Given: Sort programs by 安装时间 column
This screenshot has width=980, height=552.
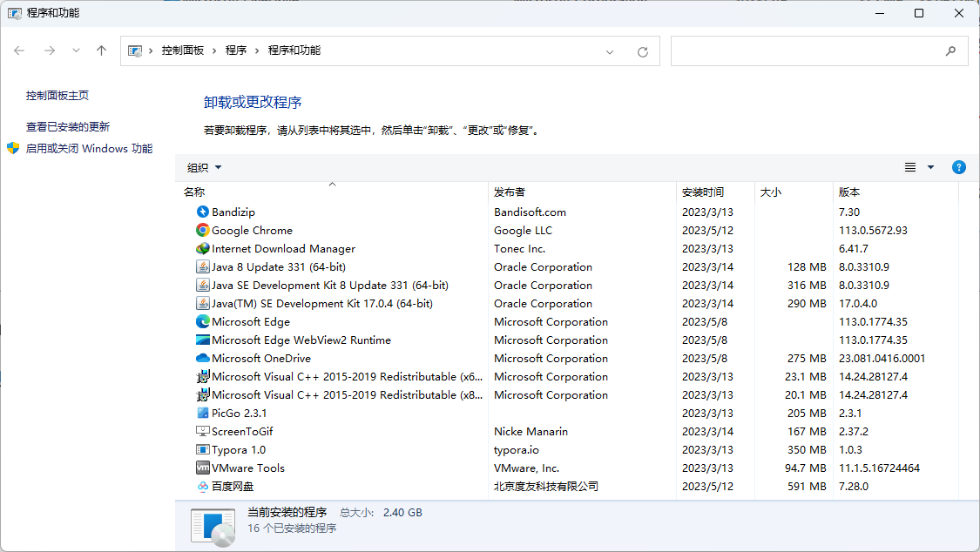Looking at the screenshot, I should point(702,192).
